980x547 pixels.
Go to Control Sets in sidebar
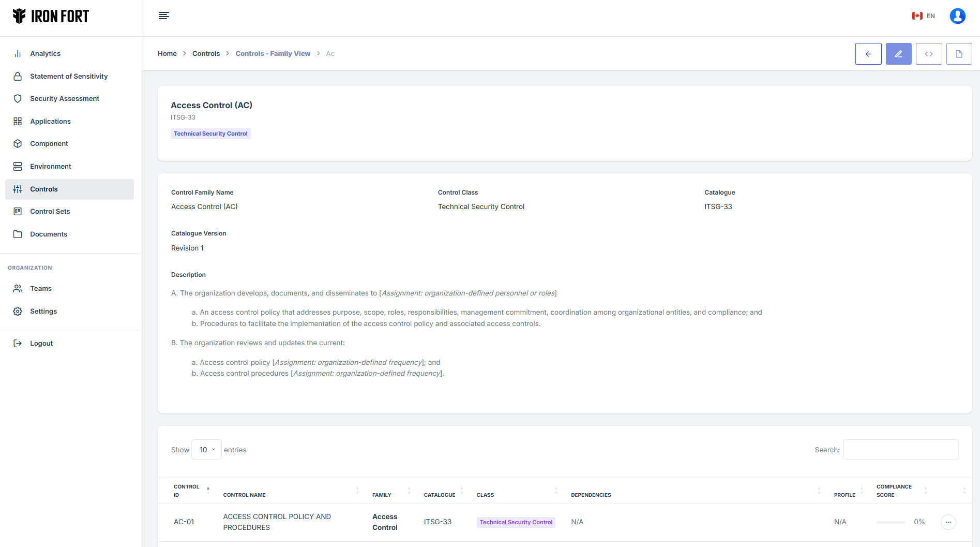pos(50,212)
